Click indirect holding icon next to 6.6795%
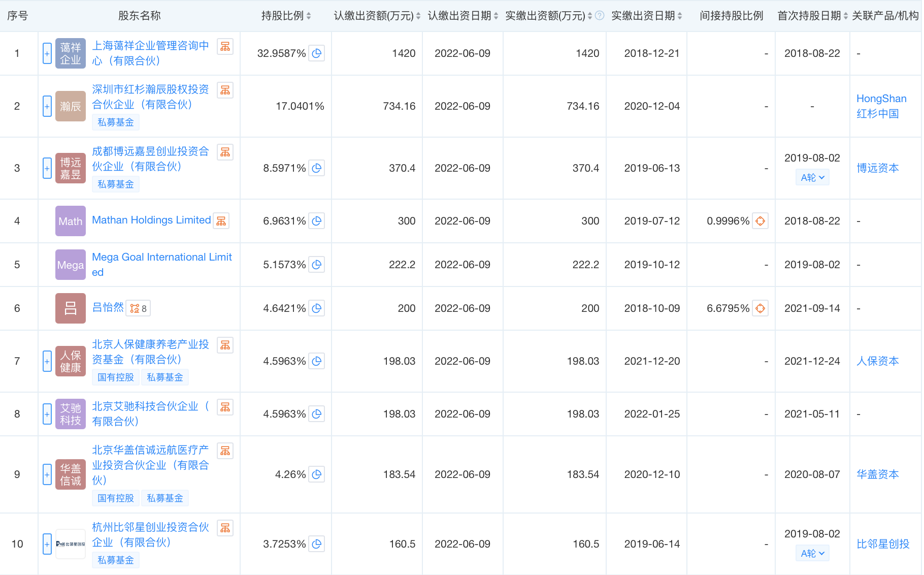The height and width of the screenshot is (575, 924). tap(760, 308)
